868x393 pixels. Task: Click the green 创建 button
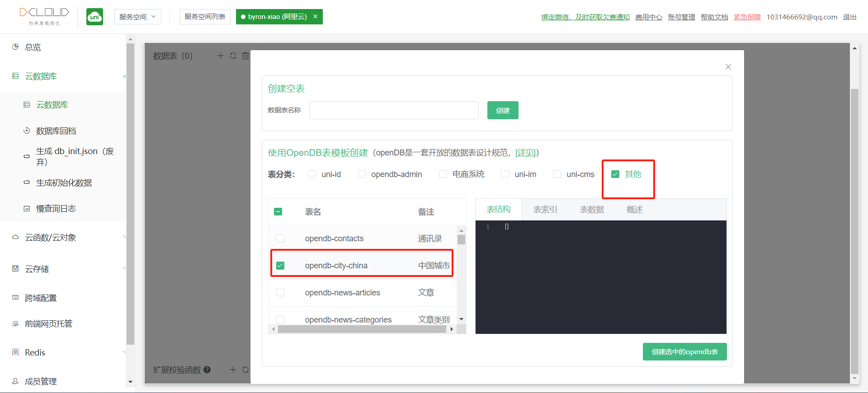click(x=503, y=110)
